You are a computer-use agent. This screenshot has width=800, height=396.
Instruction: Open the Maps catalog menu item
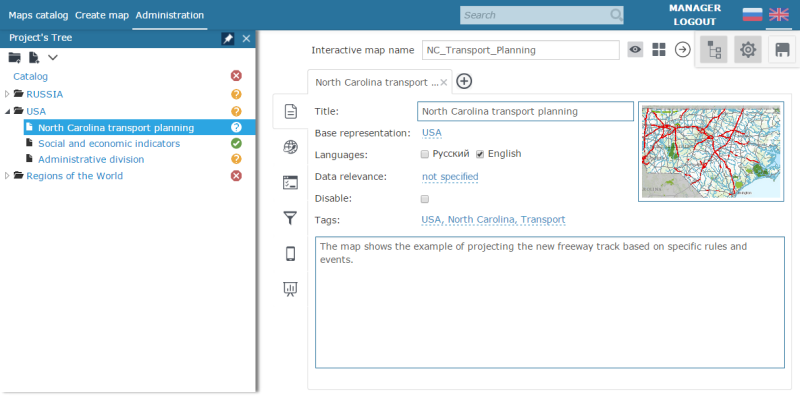pos(38,15)
